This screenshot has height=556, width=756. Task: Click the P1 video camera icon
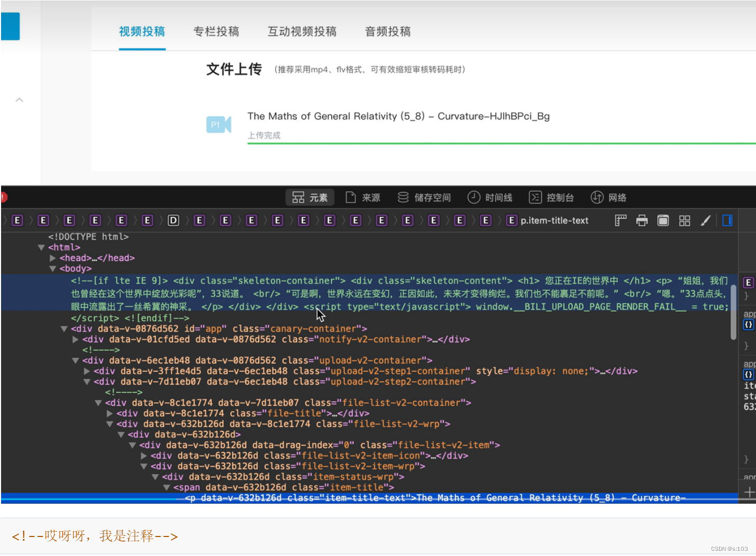[219, 125]
